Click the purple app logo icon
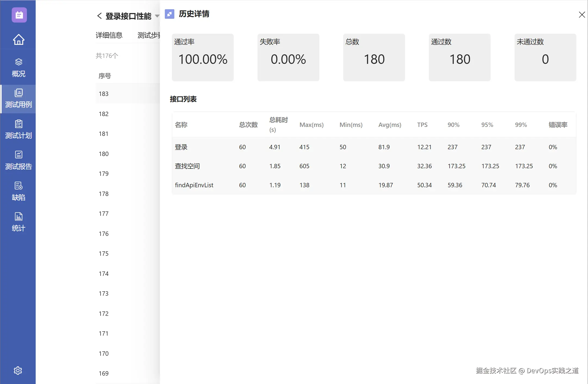This screenshot has width=588, height=384. tap(19, 15)
